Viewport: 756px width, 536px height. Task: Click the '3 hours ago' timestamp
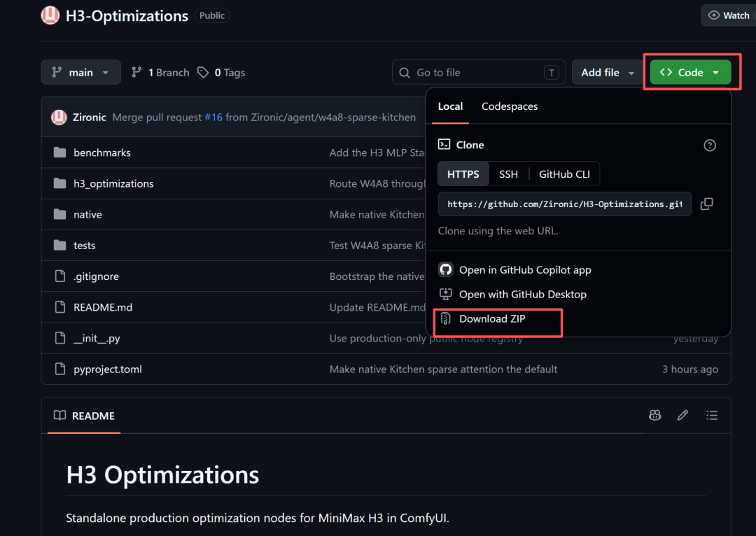[690, 369]
